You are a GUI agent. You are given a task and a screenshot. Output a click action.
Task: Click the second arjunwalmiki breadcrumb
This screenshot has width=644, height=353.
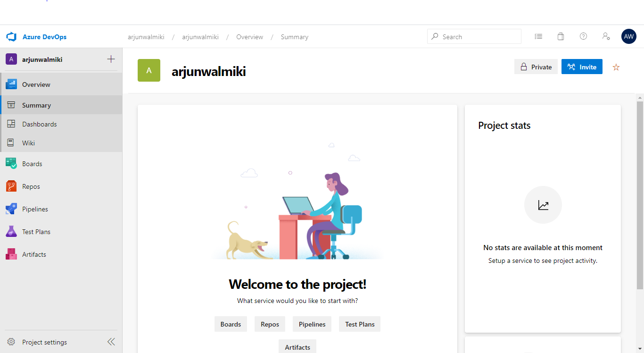[x=200, y=37]
